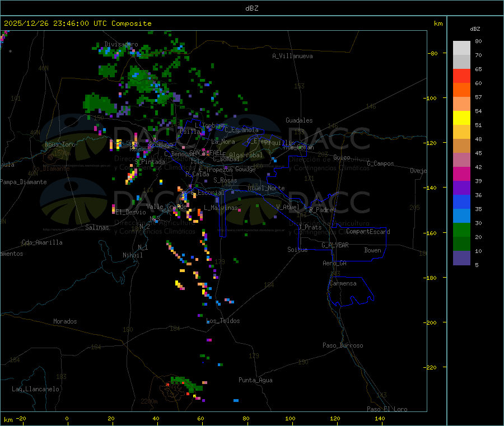This screenshot has height=426, width=504.
Task: Click the 140 km x-axis tick label
Action: point(380,418)
